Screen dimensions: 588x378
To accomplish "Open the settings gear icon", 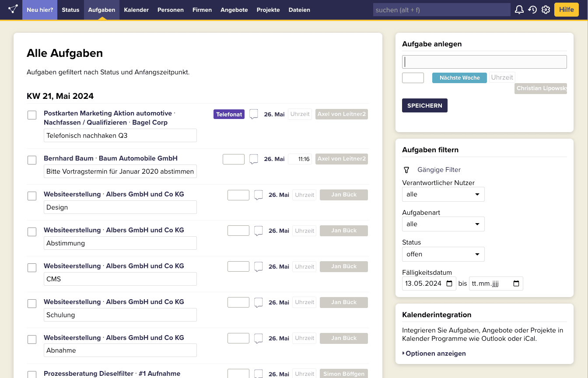I will (x=546, y=10).
